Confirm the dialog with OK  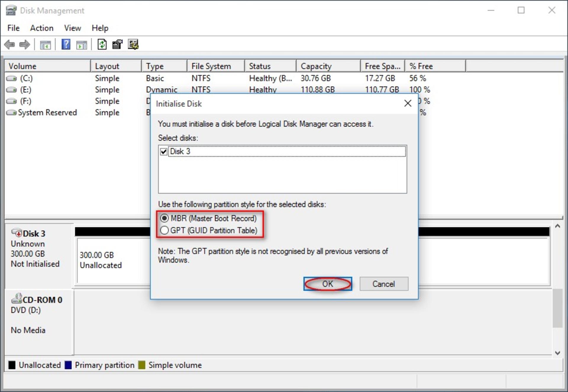[x=327, y=284]
